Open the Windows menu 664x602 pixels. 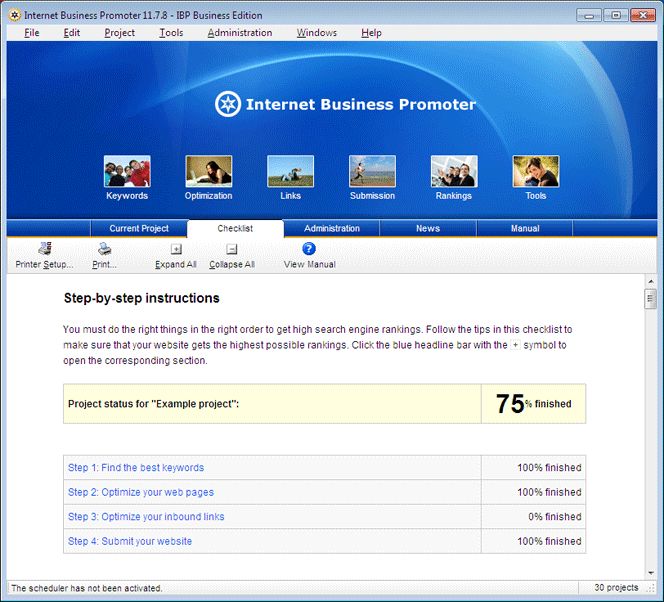pyautogui.click(x=317, y=33)
